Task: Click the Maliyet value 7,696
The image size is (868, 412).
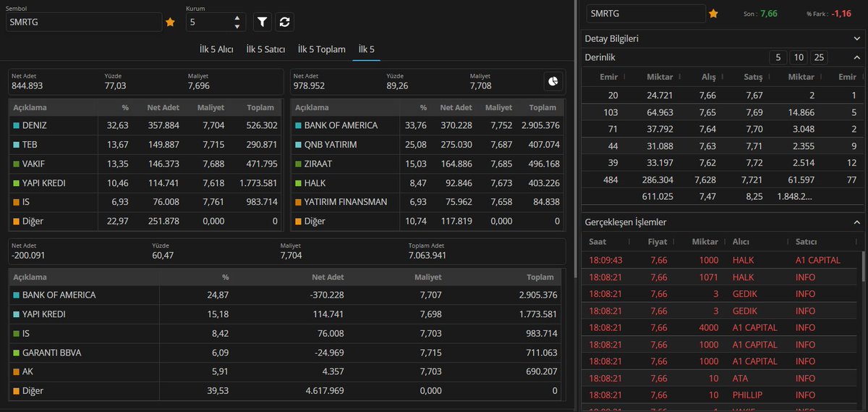Action: tap(199, 85)
